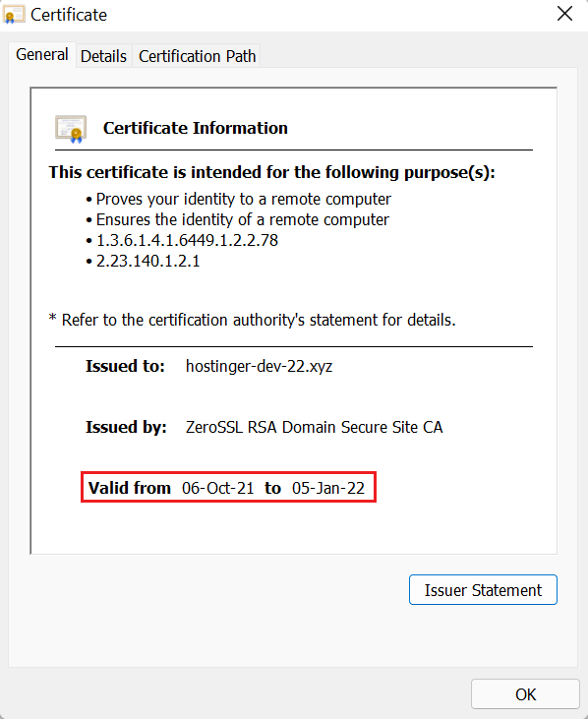Click the 2.23.140.1.2.1 purpose entry

pos(148,261)
